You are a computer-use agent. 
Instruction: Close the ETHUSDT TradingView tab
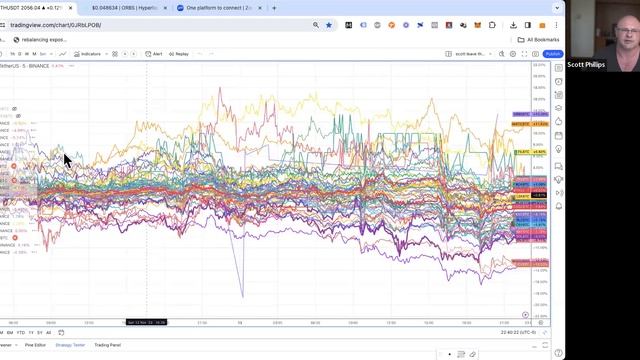click(70, 8)
